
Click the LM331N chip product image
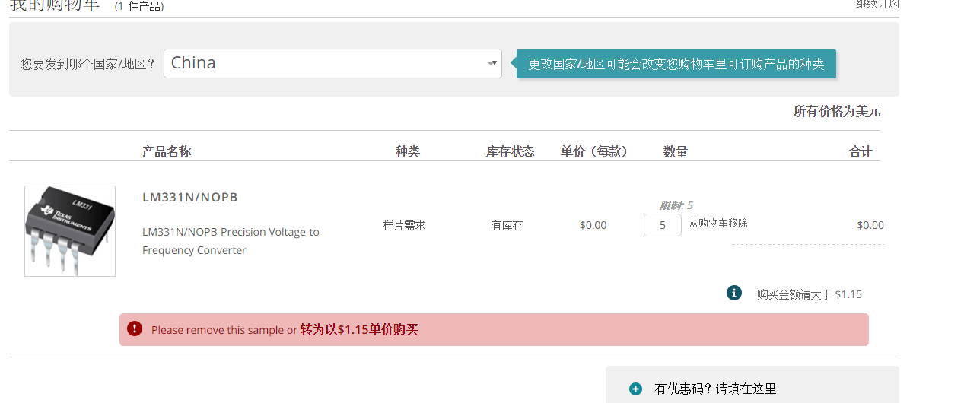click(x=70, y=231)
